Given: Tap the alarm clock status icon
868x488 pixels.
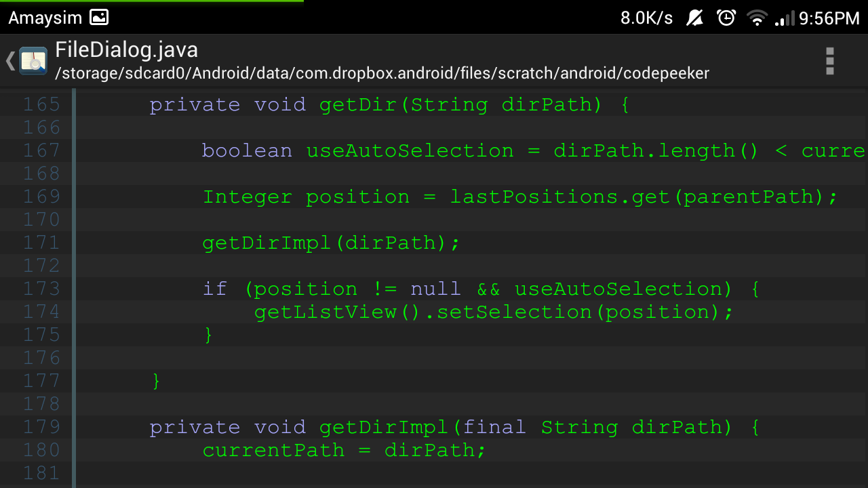Looking at the screenshot, I should [x=726, y=18].
